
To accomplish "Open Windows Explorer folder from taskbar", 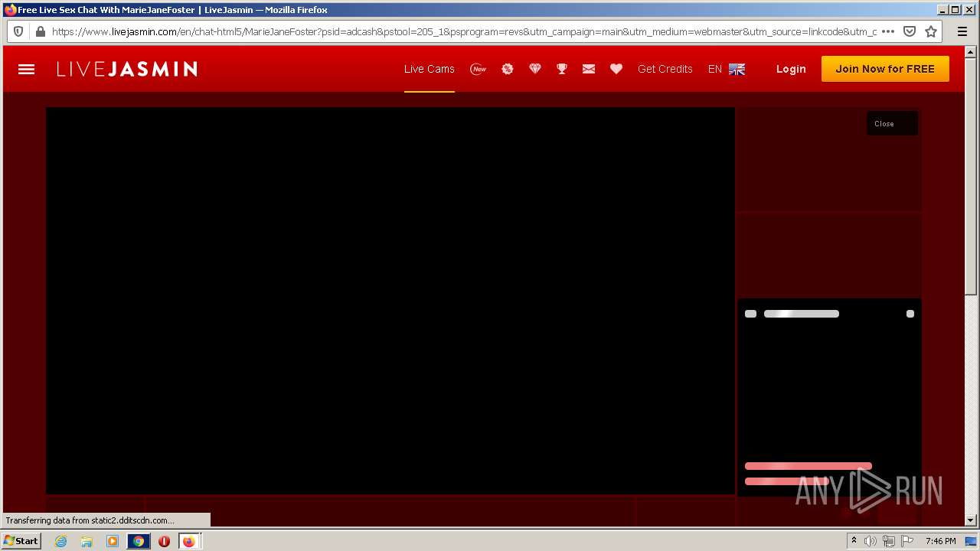I will click(x=87, y=541).
